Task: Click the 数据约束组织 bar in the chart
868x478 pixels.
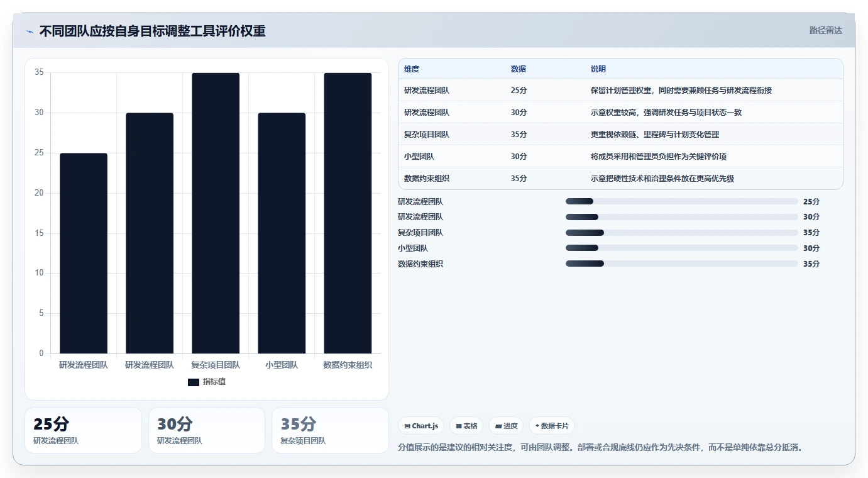Action: [x=348, y=213]
